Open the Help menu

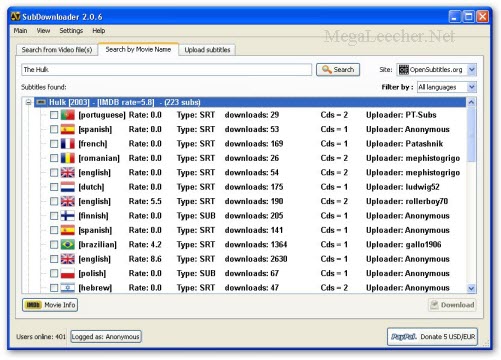click(x=99, y=31)
